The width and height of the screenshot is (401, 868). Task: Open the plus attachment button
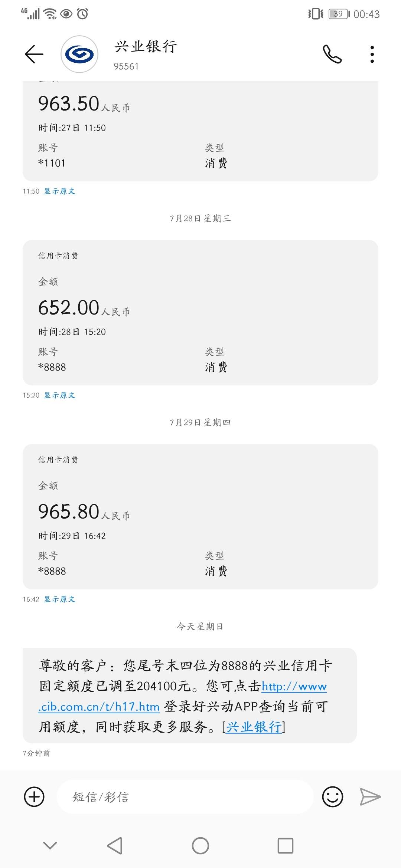[34, 796]
